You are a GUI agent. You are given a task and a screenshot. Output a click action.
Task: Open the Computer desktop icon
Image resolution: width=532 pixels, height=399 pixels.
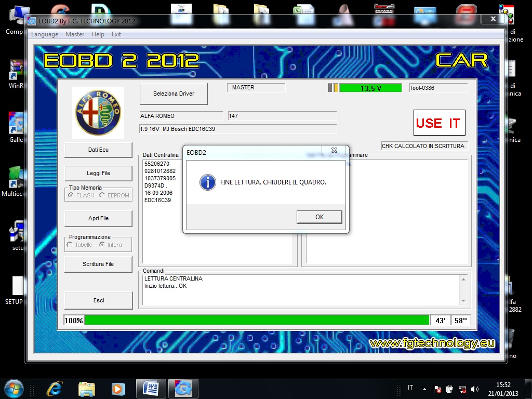pyautogui.click(x=15, y=20)
